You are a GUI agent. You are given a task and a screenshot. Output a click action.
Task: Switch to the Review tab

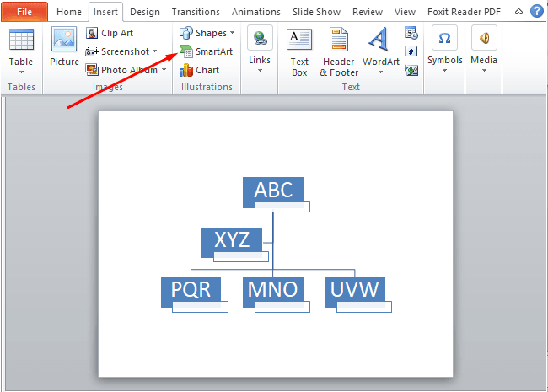368,12
